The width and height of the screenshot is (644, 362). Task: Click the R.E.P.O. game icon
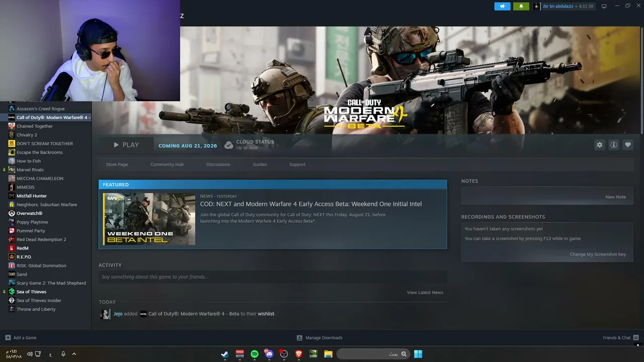coord(12,257)
